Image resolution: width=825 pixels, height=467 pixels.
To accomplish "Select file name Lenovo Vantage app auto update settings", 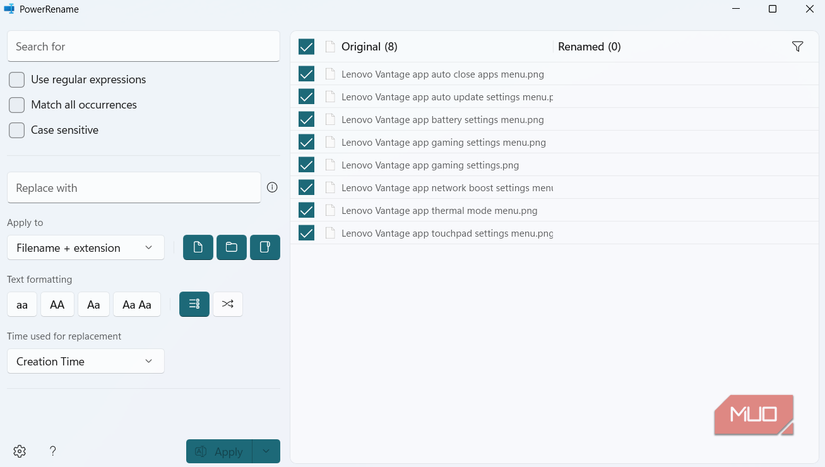I will pyautogui.click(x=447, y=97).
